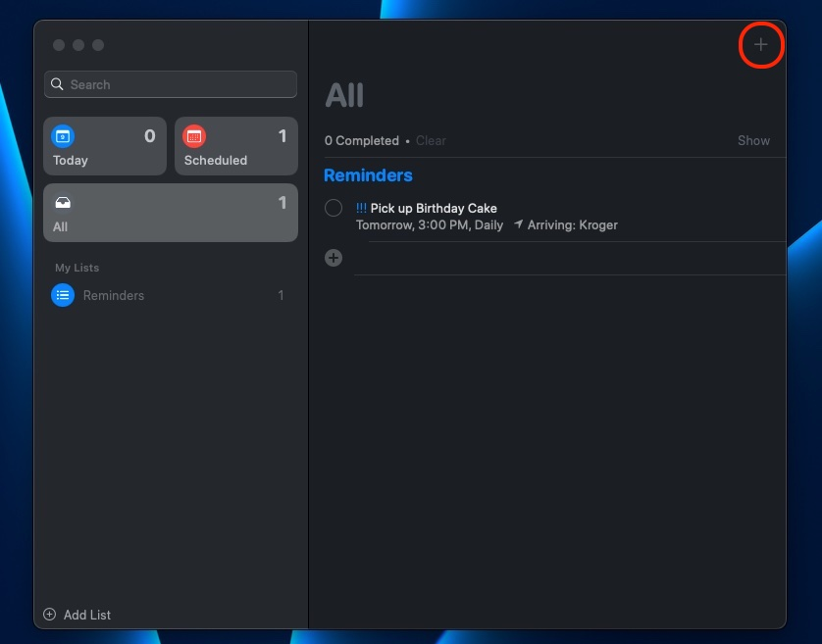822x644 pixels.
Task: Open the Scheduled smart list card
Action: pos(235,146)
